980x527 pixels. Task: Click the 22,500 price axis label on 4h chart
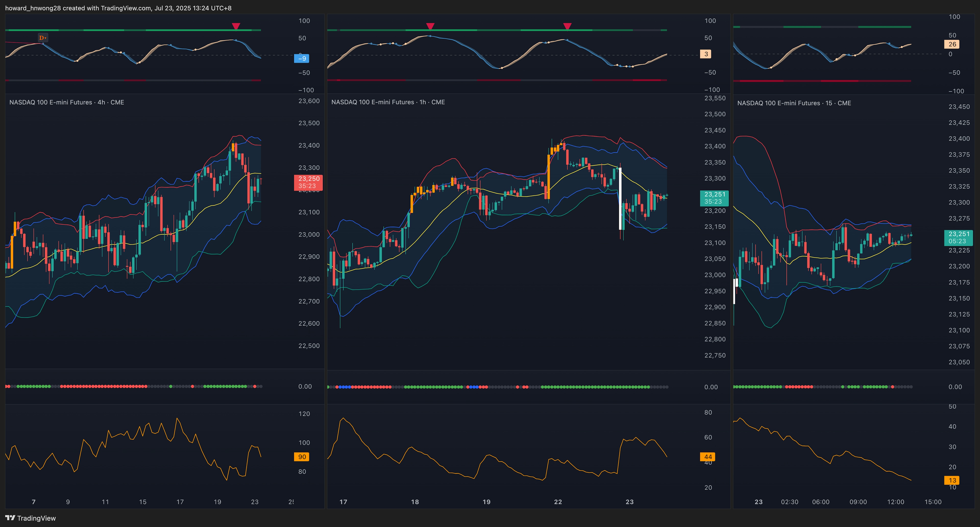coord(309,346)
